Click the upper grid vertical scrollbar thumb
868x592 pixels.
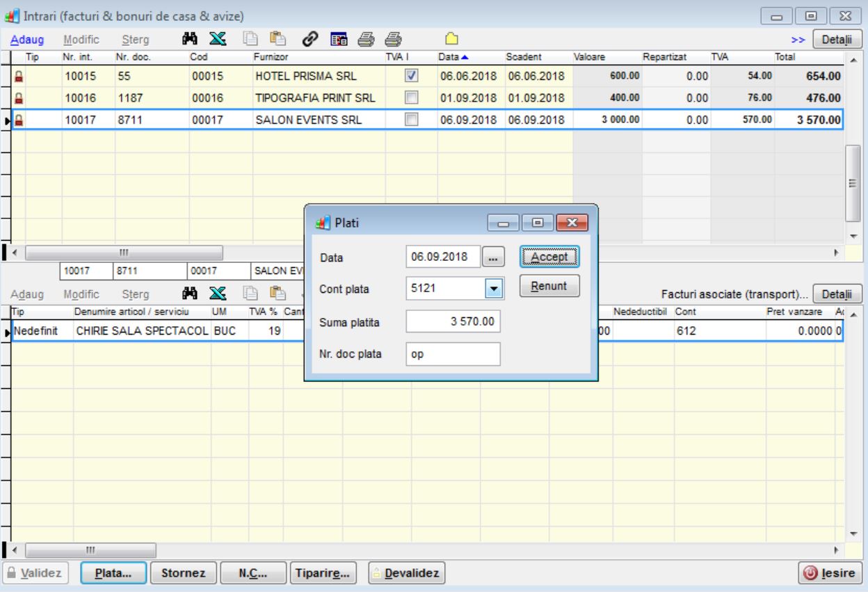[x=854, y=183]
